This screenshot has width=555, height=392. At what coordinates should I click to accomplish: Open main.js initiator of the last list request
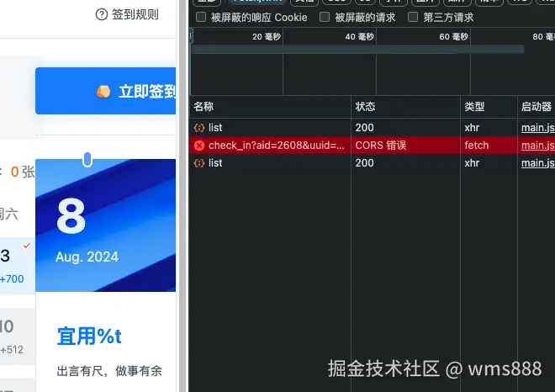click(537, 163)
